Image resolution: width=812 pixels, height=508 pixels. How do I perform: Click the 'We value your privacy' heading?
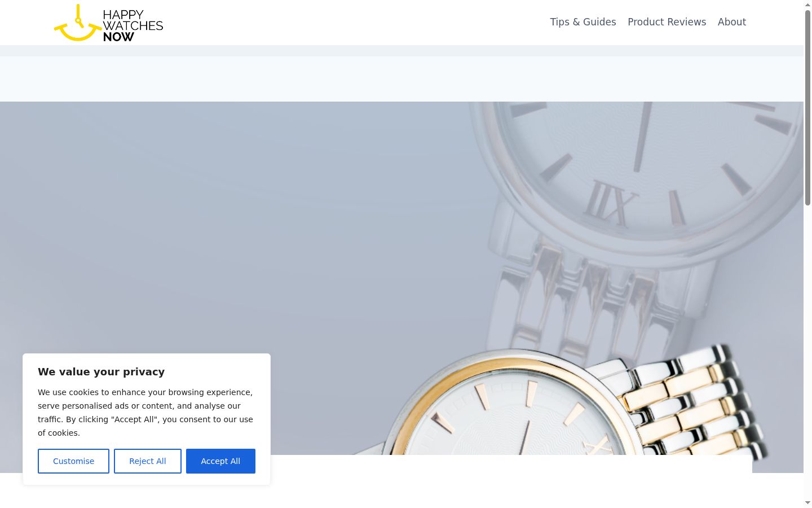(101, 371)
